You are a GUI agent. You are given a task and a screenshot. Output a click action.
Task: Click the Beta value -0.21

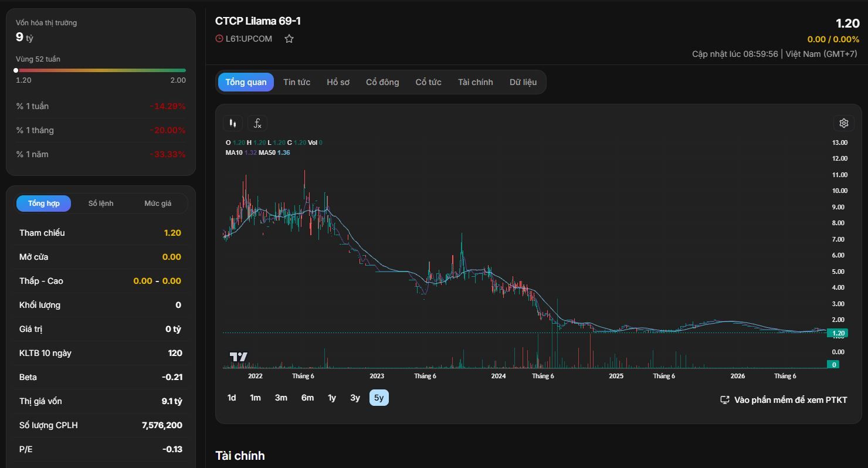pyautogui.click(x=172, y=377)
